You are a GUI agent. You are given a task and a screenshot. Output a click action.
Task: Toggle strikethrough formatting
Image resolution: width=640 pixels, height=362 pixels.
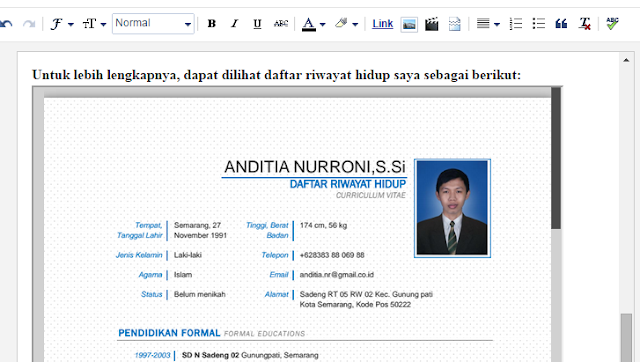tap(281, 24)
